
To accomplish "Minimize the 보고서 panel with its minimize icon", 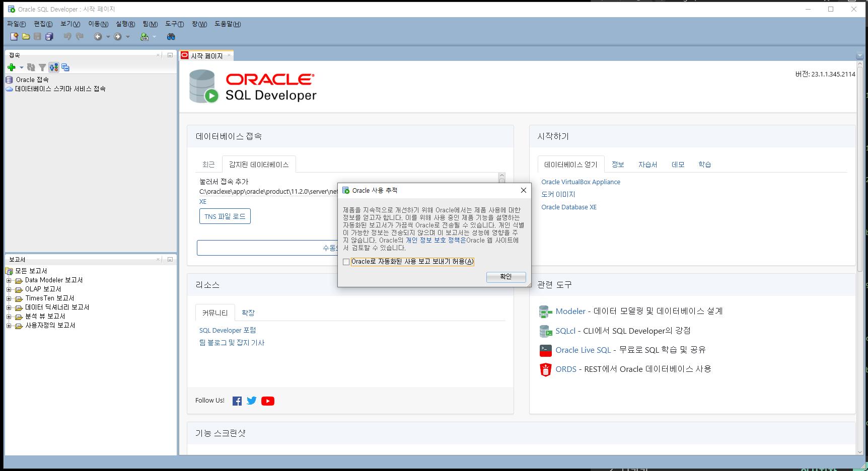I will point(170,260).
